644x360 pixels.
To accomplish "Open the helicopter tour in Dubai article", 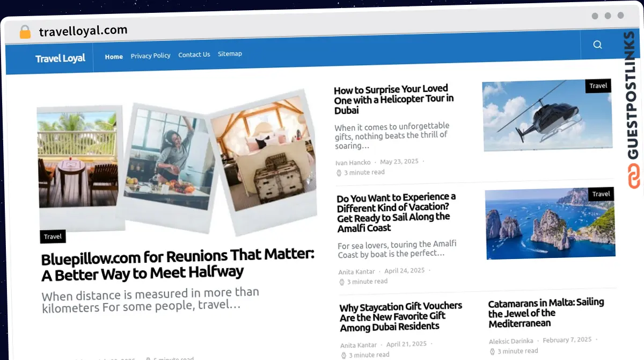I will (x=393, y=99).
